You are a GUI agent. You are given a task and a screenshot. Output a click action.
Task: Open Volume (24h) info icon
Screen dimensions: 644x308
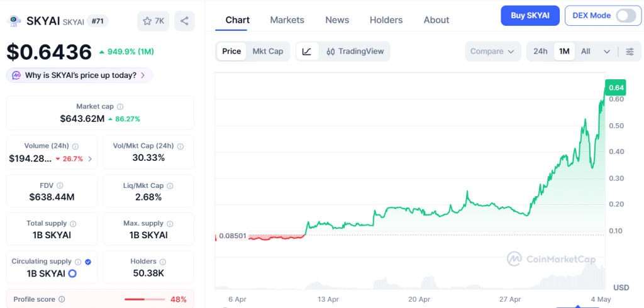pos(75,146)
